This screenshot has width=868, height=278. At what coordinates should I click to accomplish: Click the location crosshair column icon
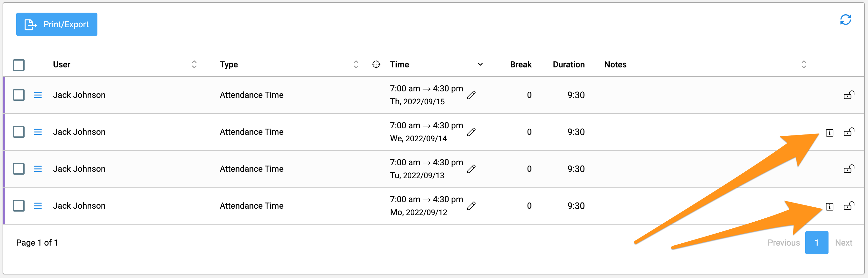(x=376, y=64)
